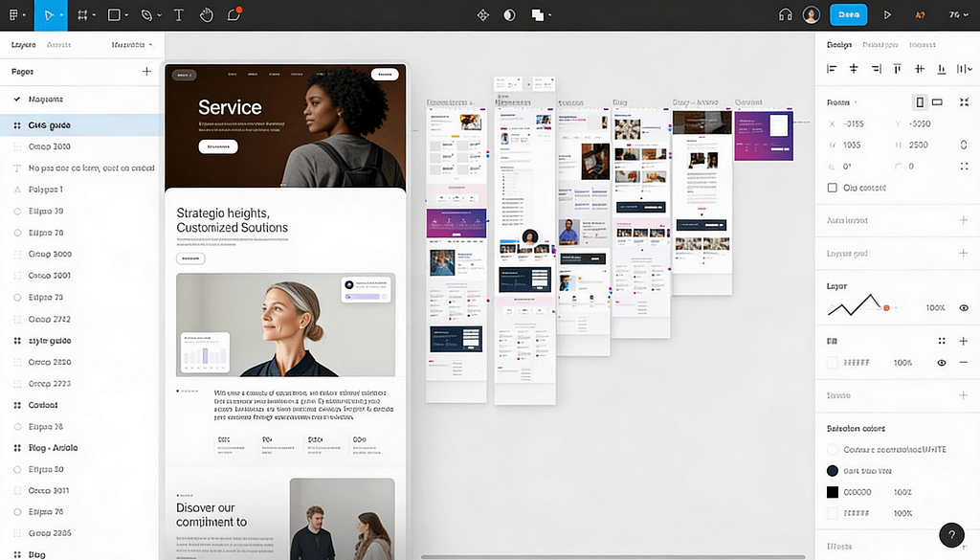Open the Frame presets dropdown

coord(855,101)
